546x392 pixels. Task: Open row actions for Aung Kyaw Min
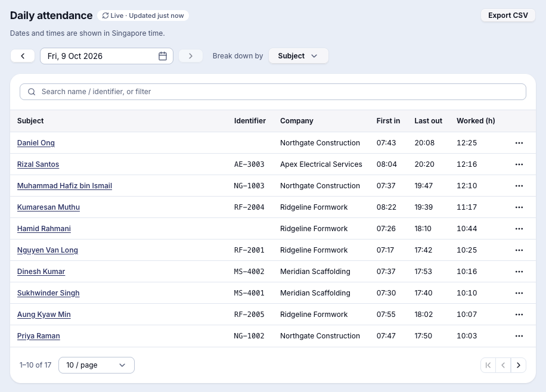pos(519,315)
